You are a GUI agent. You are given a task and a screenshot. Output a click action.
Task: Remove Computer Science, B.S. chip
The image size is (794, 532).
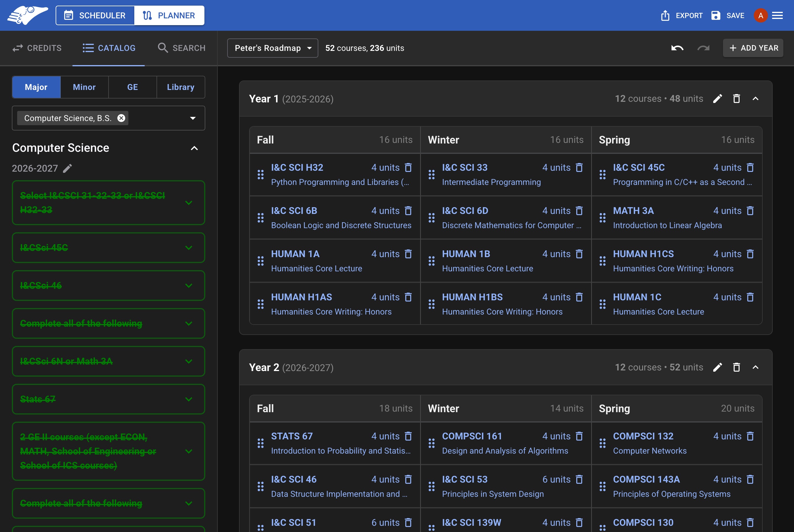(x=121, y=118)
